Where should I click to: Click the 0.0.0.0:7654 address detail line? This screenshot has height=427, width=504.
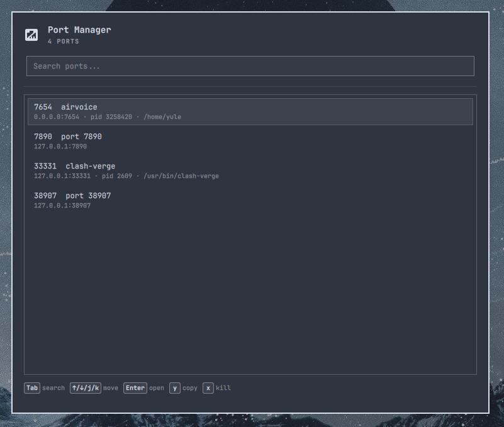(x=108, y=117)
